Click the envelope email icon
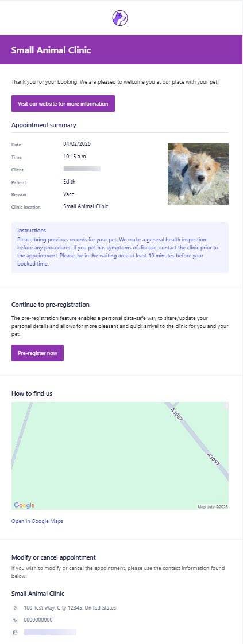The width and height of the screenshot is (243, 644). [x=15, y=632]
